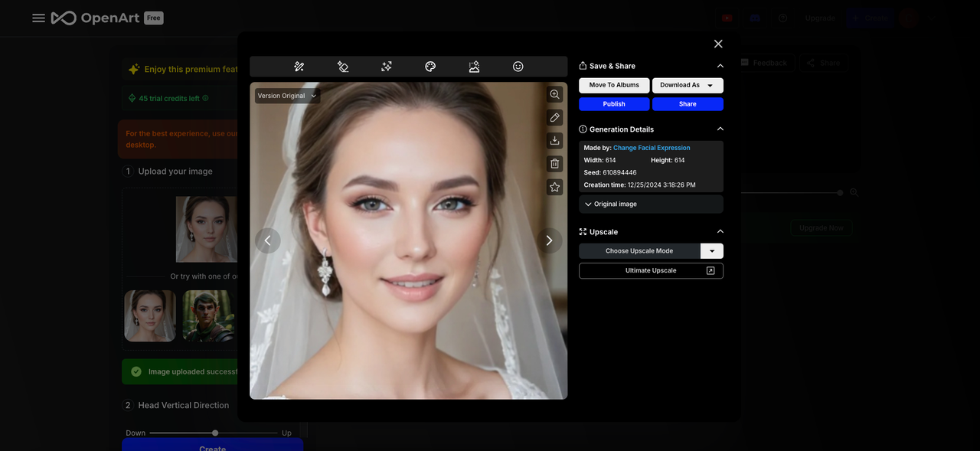
Task: Click the zoom-in magnifier on image
Action: pyautogui.click(x=555, y=94)
